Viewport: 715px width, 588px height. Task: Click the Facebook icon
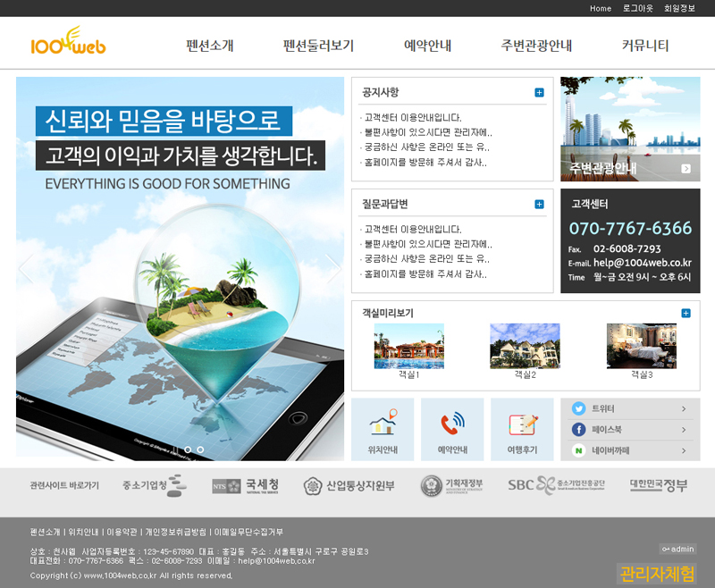(578, 430)
